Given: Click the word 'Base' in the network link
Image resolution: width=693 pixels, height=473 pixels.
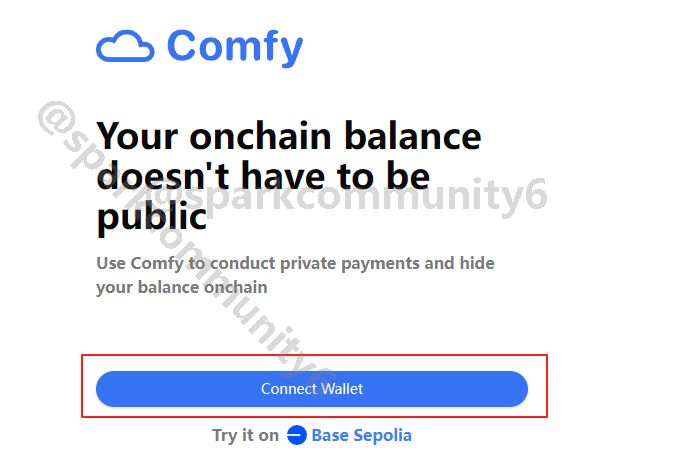Looking at the screenshot, I should click(330, 435).
